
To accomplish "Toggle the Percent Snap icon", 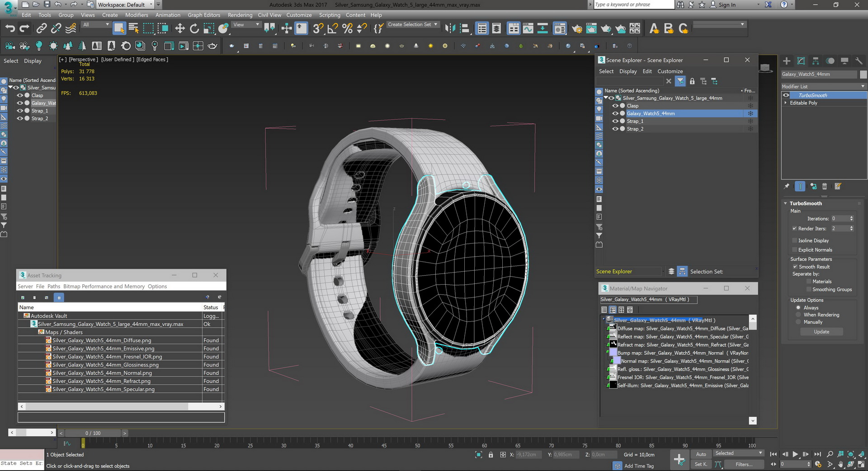I will tap(347, 28).
